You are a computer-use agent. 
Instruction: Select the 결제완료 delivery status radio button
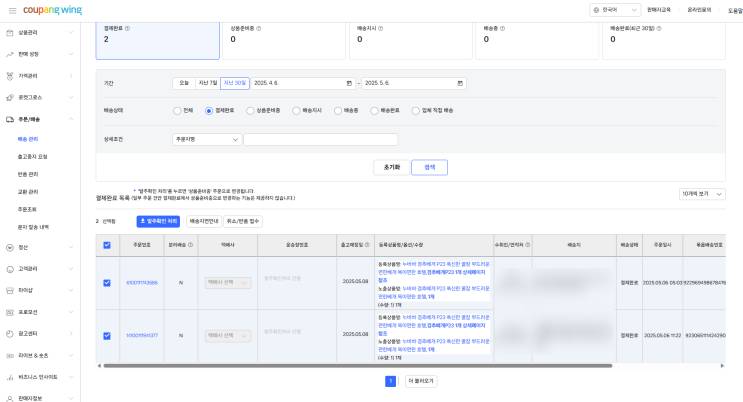click(x=209, y=110)
